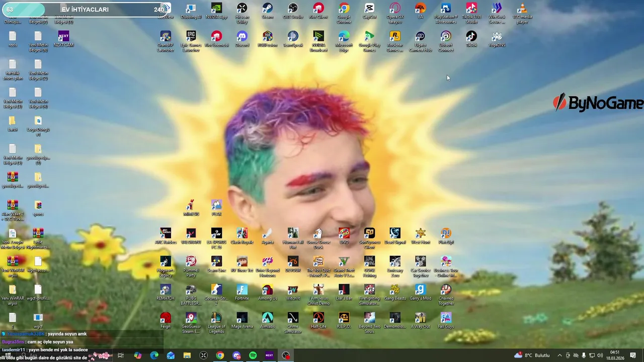Select the PlateUp! icon
The width and height of the screenshot is (644, 362).
(x=446, y=236)
